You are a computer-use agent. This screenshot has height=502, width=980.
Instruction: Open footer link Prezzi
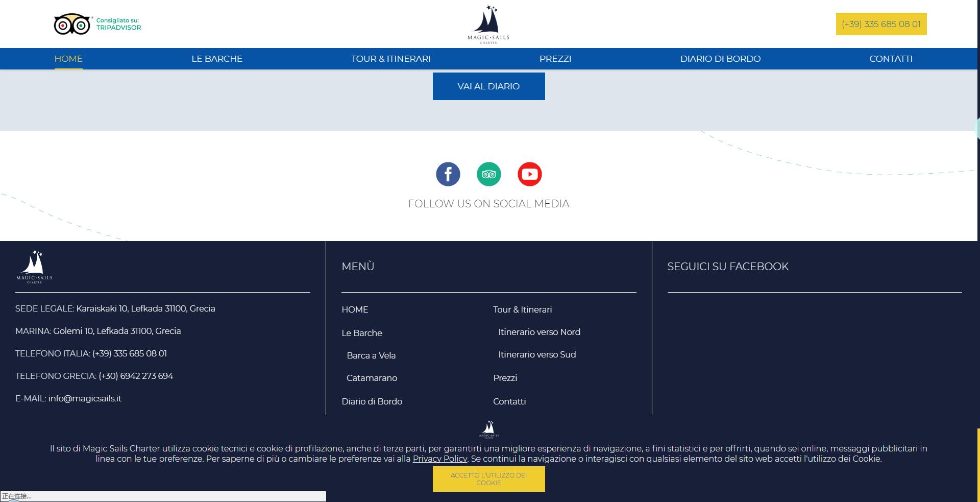point(505,378)
